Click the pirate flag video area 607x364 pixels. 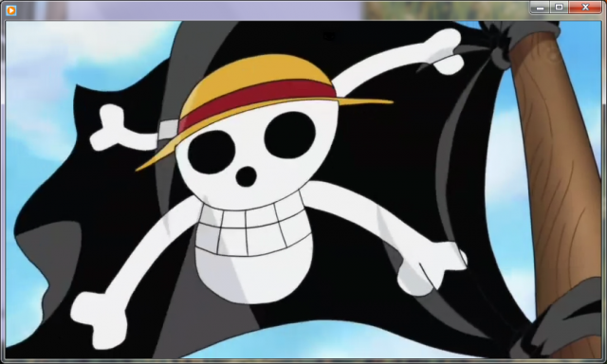(303, 190)
